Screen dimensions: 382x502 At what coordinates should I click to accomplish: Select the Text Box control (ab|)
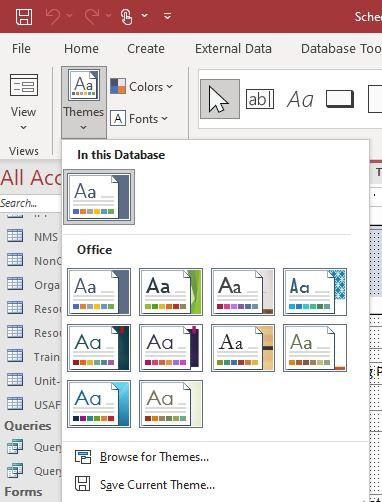pyautogui.click(x=260, y=99)
